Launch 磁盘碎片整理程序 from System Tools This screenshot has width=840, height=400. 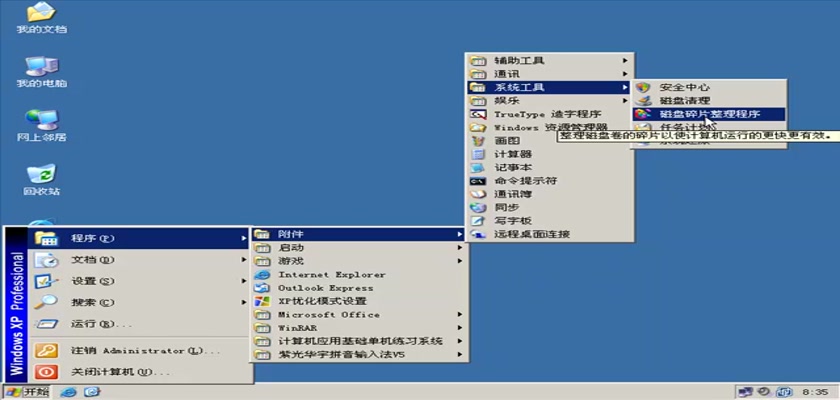point(709,114)
